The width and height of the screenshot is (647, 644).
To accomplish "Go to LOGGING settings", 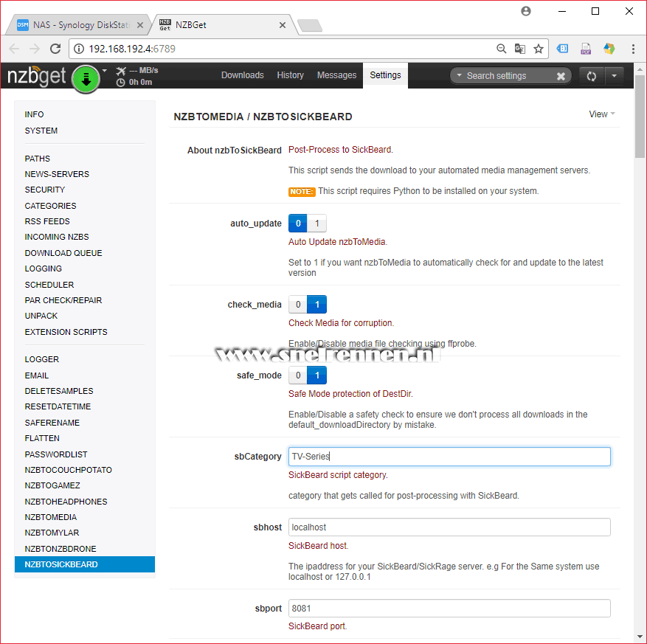I will (44, 269).
